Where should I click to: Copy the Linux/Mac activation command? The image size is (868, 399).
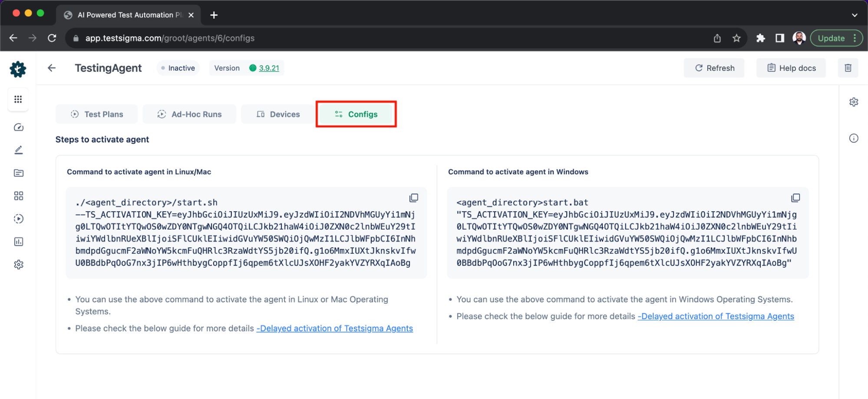pyautogui.click(x=414, y=198)
